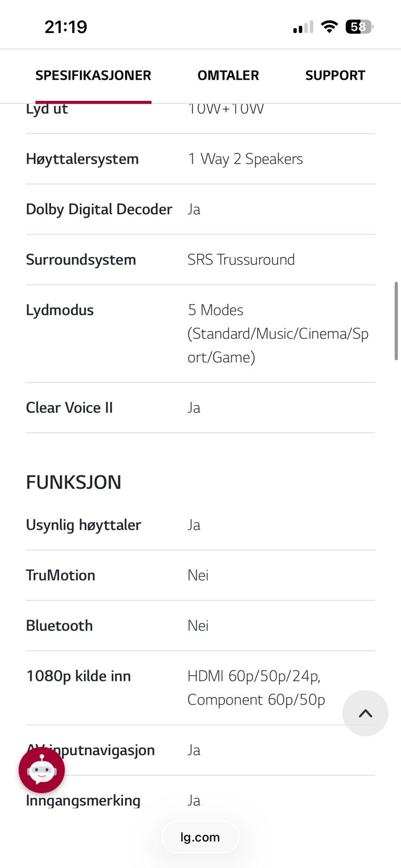The image size is (401, 868).
Task: Click the scroll-to-top arrow button
Action: [365, 713]
